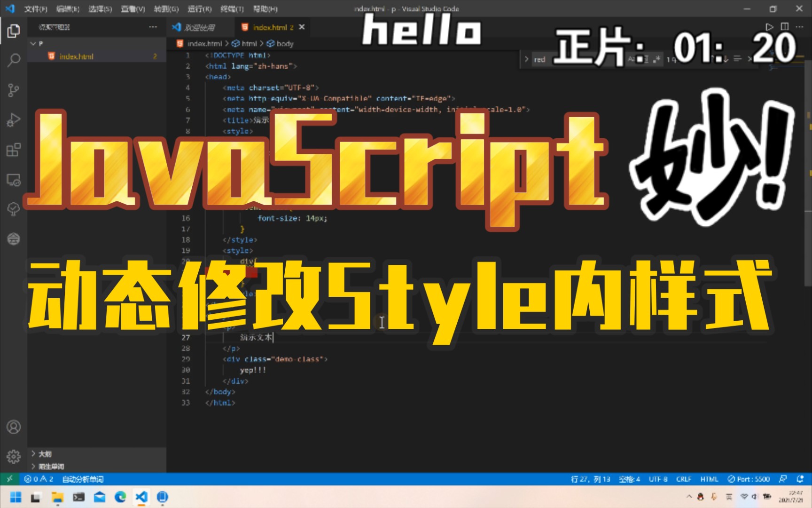Viewport: 812px width, 508px height.
Task: Open the Accounts menu icon
Action: click(x=14, y=427)
